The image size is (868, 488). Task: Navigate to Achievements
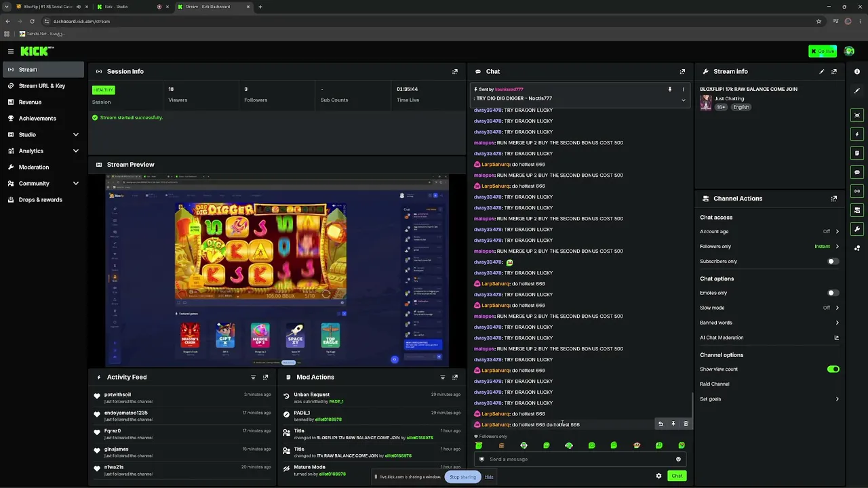[44, 119]
